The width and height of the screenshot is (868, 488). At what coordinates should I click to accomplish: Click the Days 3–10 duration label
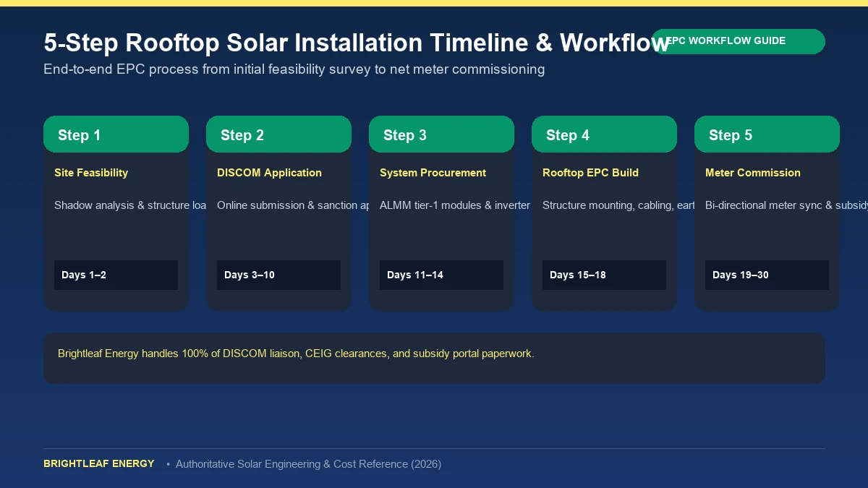click(278, 275)
